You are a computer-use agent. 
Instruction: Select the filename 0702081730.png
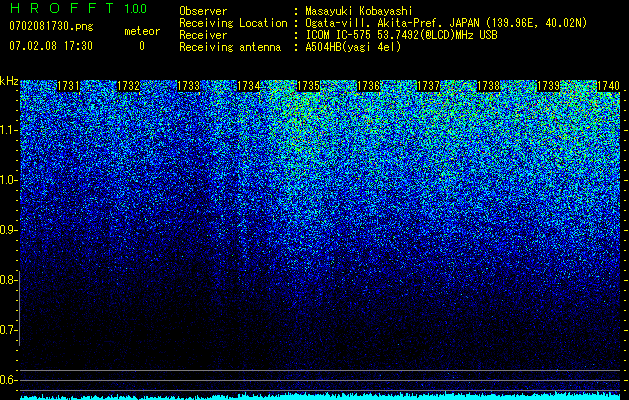51,27
